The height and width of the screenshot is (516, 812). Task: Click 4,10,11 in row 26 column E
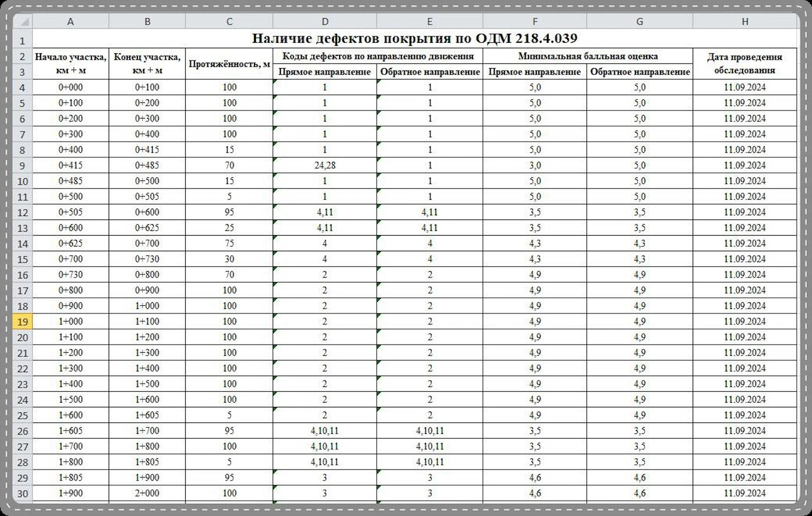[x=430, y=431]
